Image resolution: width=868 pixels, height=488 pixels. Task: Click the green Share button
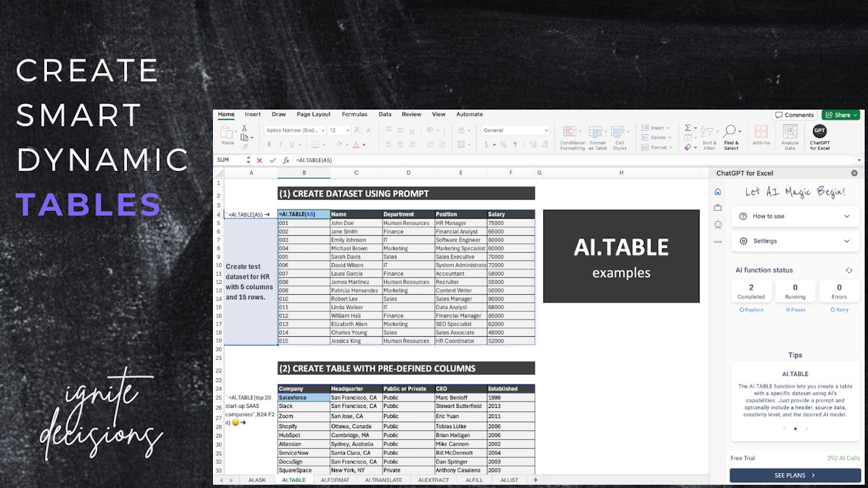[841, 115]
